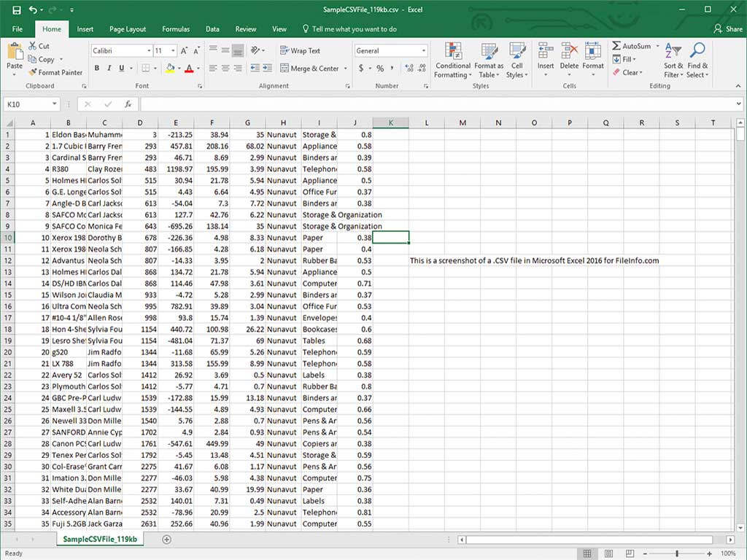The height and width of the screenshot is (560, 747).
Task: Click the Share button
Action: click(x=727, y=29)
